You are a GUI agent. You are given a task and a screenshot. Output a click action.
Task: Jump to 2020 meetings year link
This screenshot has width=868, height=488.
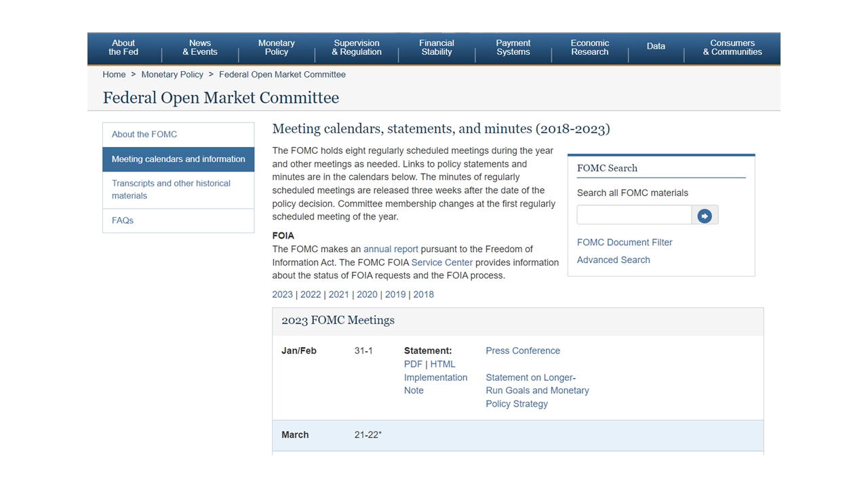367,295
